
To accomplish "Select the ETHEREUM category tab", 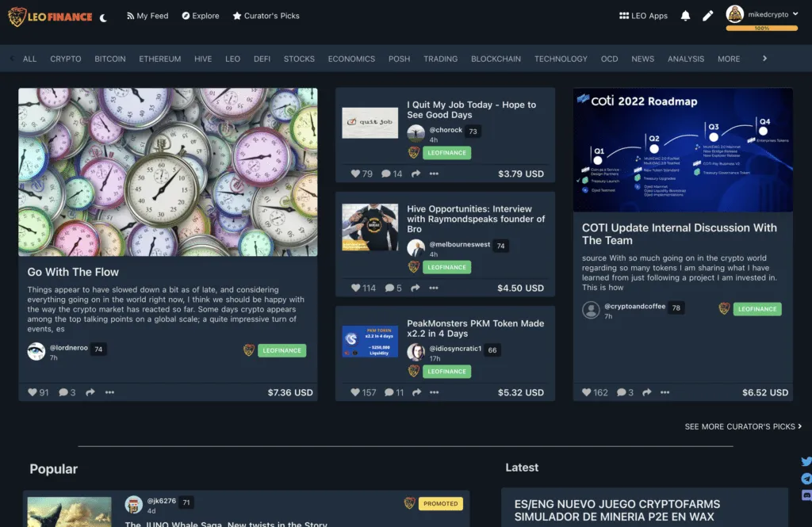I will pos(160,59).
